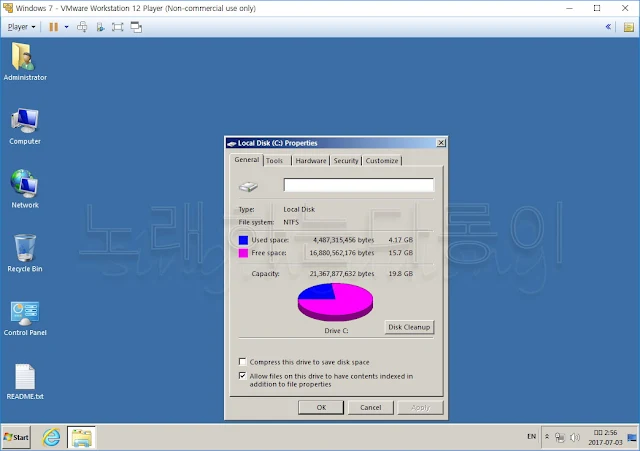Click the volume speaker tray icon
The width and height of the screenshot is (640, 451).
(x=575, y=438)
